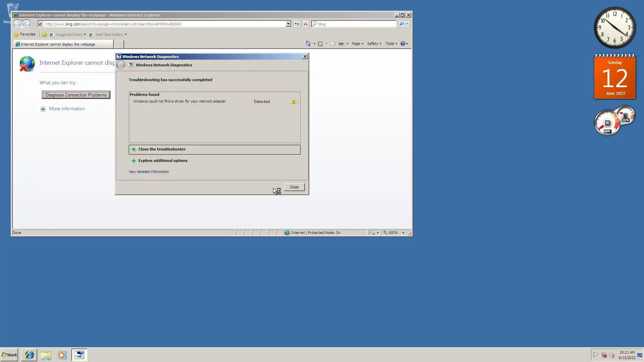This screenshot has width=644, height=362.
Task: Click the Add to Favorites Bar star icon
Action: 44,35
